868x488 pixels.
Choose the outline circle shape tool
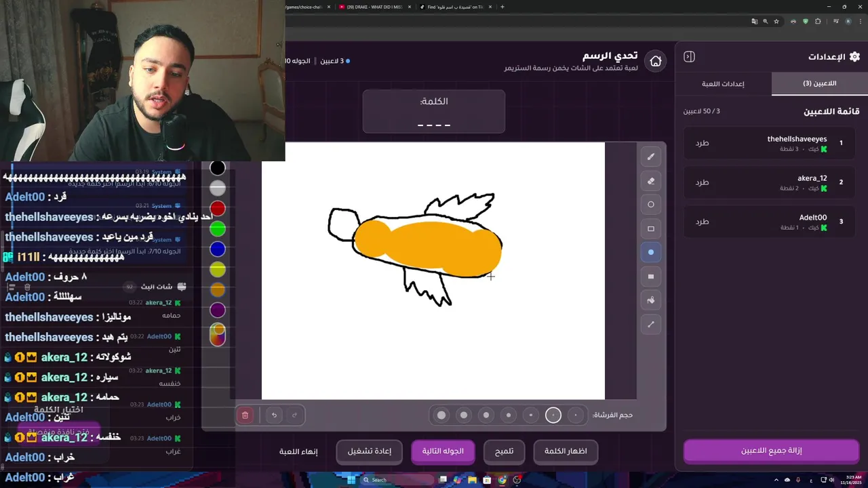(651, 205)
